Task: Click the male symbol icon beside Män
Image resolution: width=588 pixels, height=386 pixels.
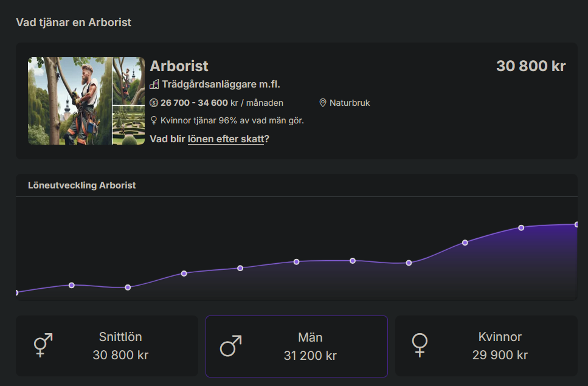Action: click(230, 345)
